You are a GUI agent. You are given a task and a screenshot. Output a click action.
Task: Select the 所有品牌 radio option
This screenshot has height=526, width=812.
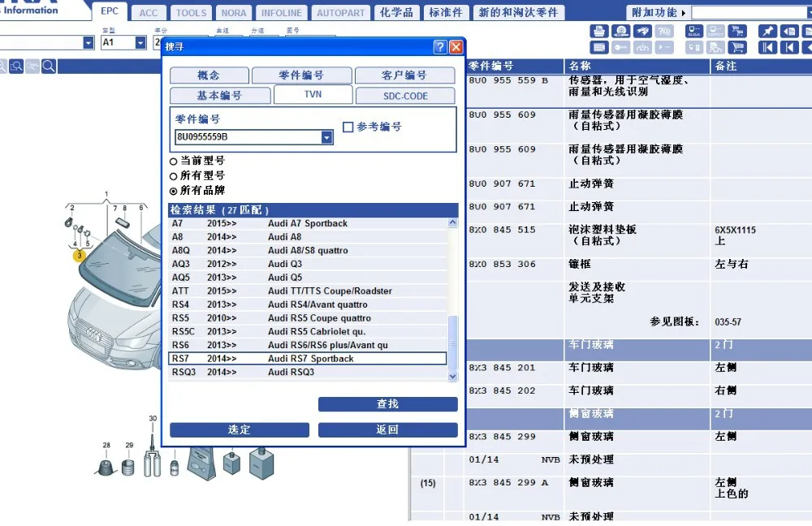pyautogui.click(x=174, y=191)
